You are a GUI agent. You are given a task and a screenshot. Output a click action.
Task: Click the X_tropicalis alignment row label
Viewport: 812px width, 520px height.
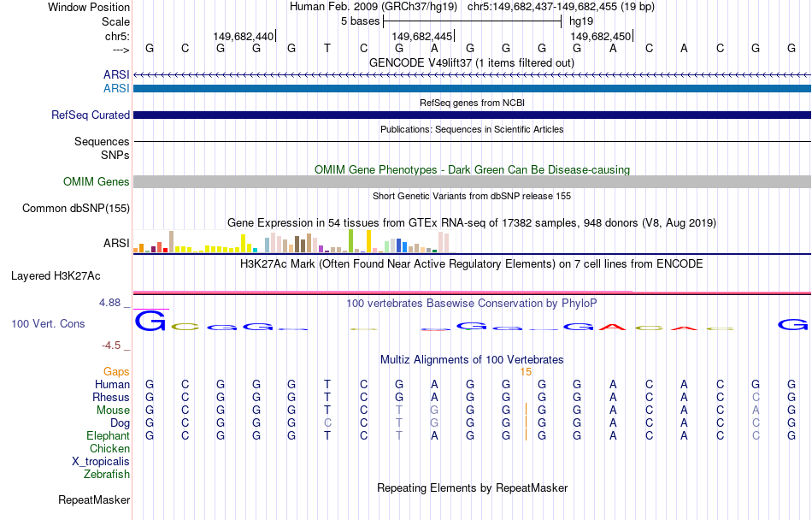[x=101, y=462]
